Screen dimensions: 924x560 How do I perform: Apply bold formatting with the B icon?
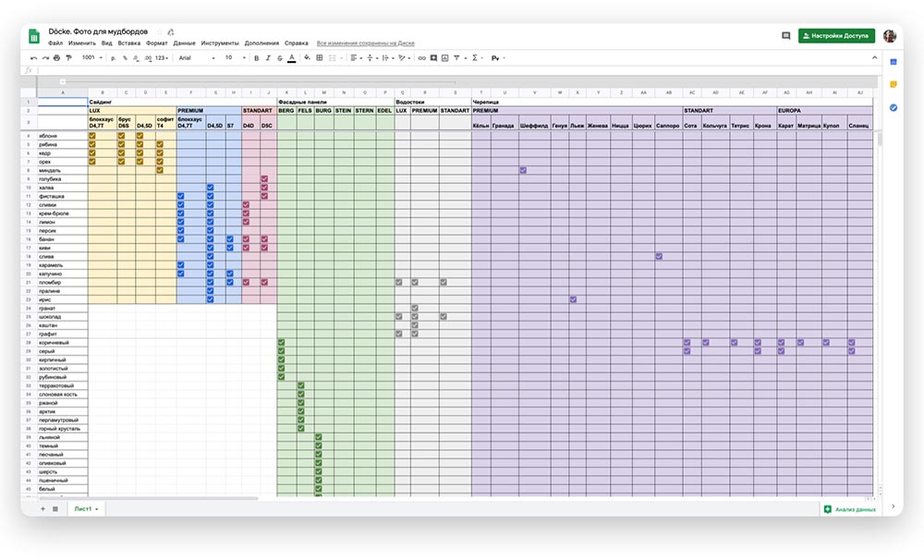pyautogui.click(x=255, y=57)
